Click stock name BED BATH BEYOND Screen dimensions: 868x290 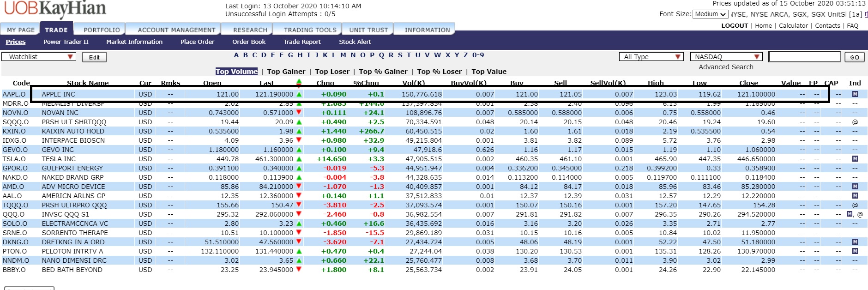72,270
